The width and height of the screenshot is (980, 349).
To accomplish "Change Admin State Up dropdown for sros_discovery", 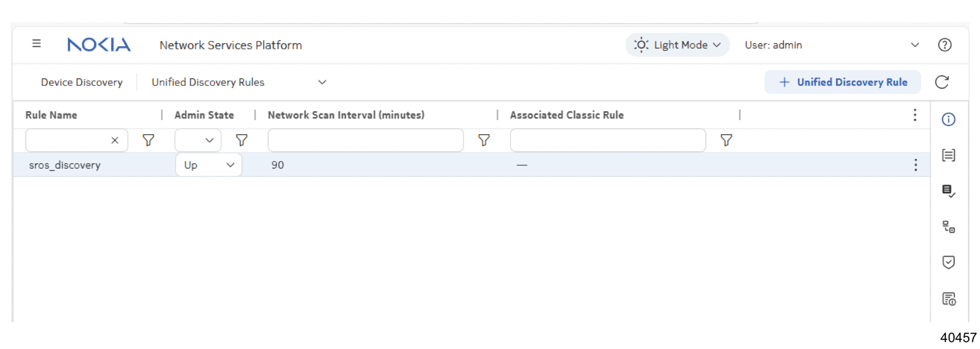I will (208, 165).
